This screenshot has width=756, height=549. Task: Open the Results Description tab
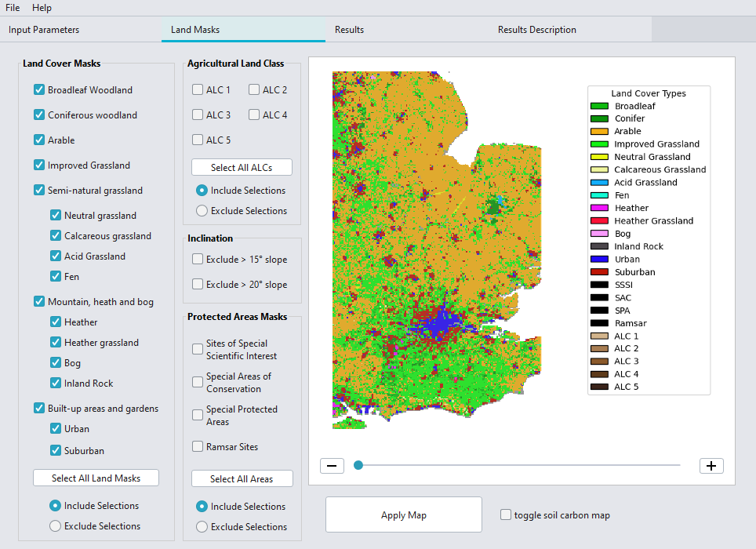536,30
